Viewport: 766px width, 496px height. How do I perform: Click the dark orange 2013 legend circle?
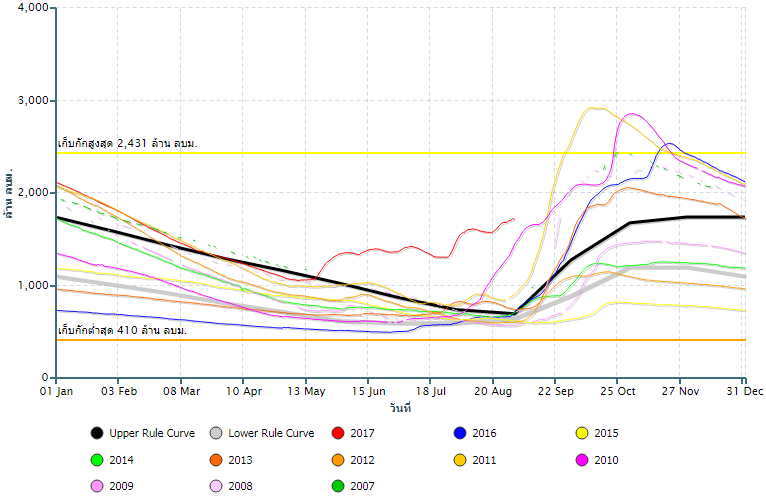[216, 460]
